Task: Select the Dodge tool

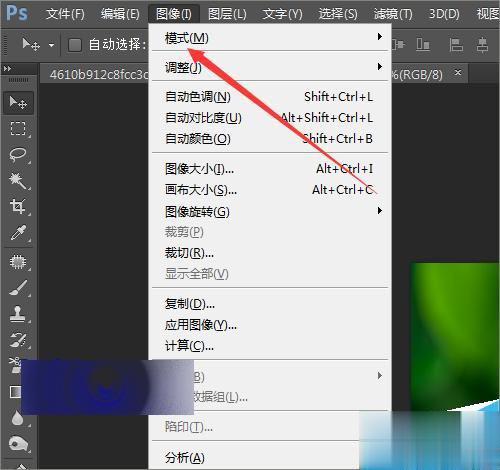Action: pyautogui.click(x=18, y=444)
